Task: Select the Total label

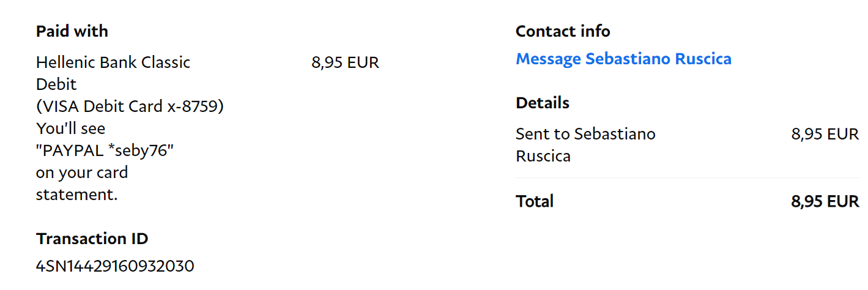Action: pyautogui.click(x=535, y=201)
